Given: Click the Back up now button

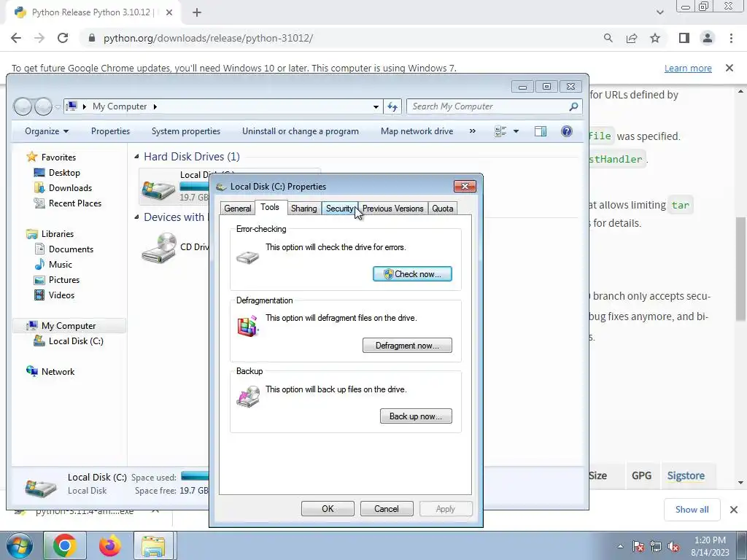Looking at the screenshot, I should pyautogui.click(x=416, y=416).
